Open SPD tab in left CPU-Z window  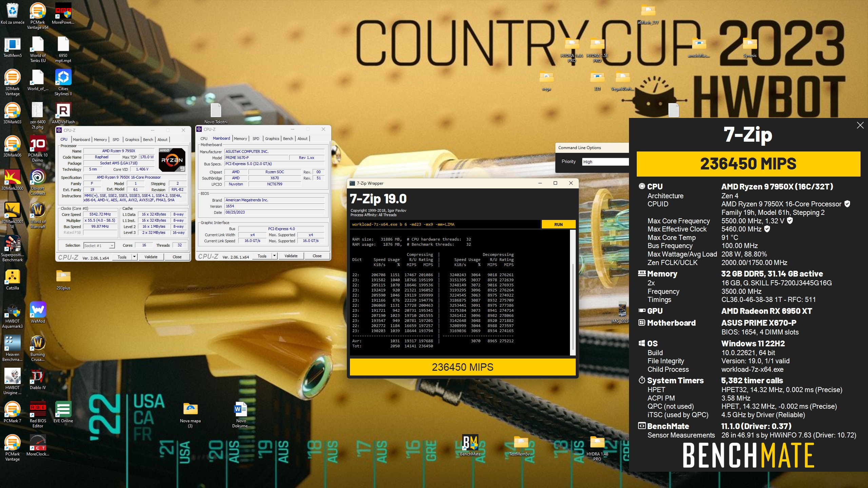point(116,139)
